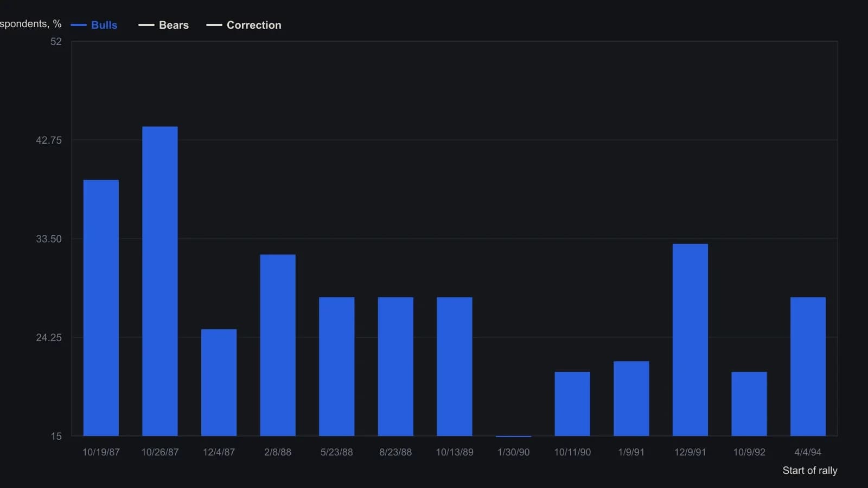The width and height of the screenshot is (868, 488).
Task: Click the 'spondents, %' axis title
Action: point(31,24)
